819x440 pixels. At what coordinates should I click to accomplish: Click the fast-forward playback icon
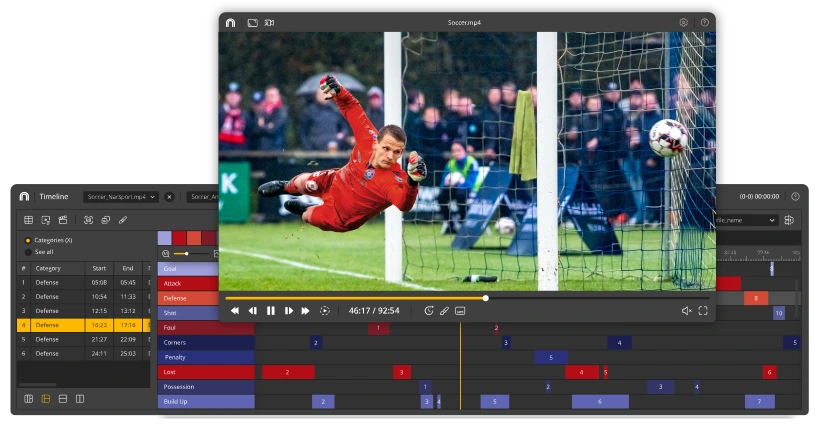[306, 311]
